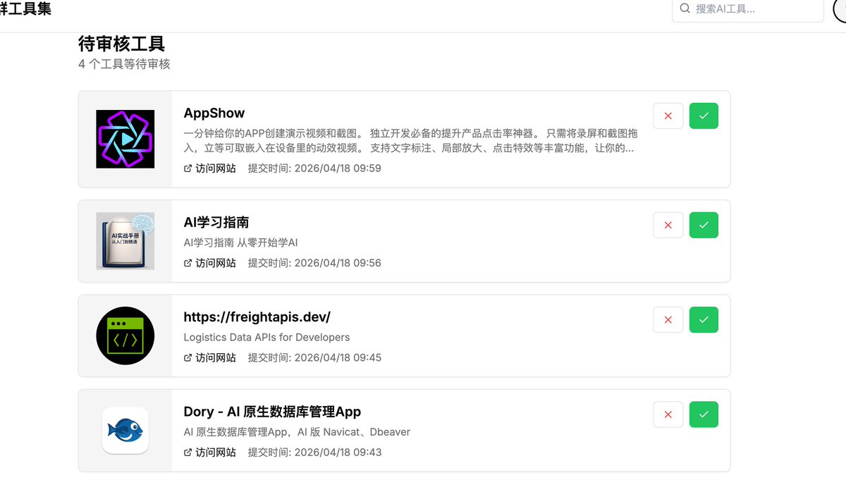Reject the AppShow submission with red X
This screenshot has width=846, height=504.
(668, 116)
